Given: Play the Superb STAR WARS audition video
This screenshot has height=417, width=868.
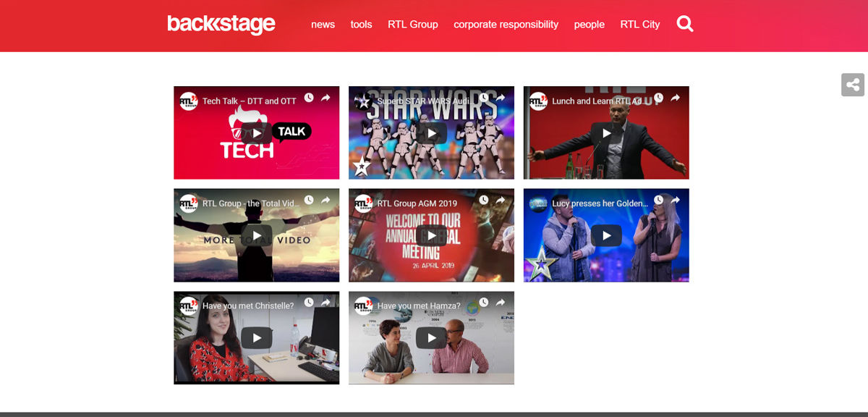Looking at the screenshot, I should 432,133.
